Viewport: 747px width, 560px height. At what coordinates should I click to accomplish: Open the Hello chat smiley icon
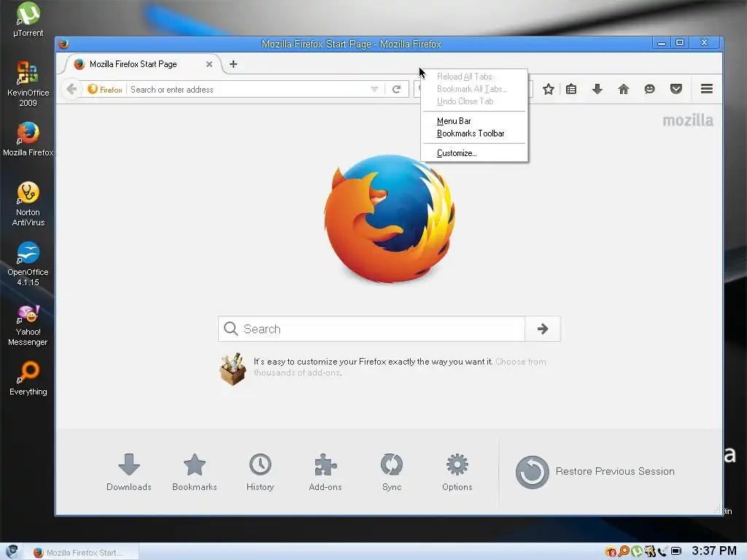coord(649,89)
